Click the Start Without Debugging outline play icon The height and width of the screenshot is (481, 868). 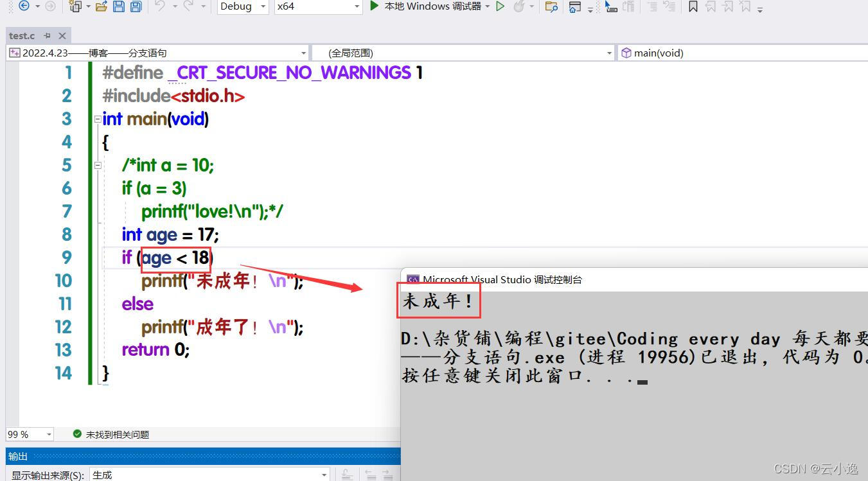pyautogui.click(x=500, y=6)
